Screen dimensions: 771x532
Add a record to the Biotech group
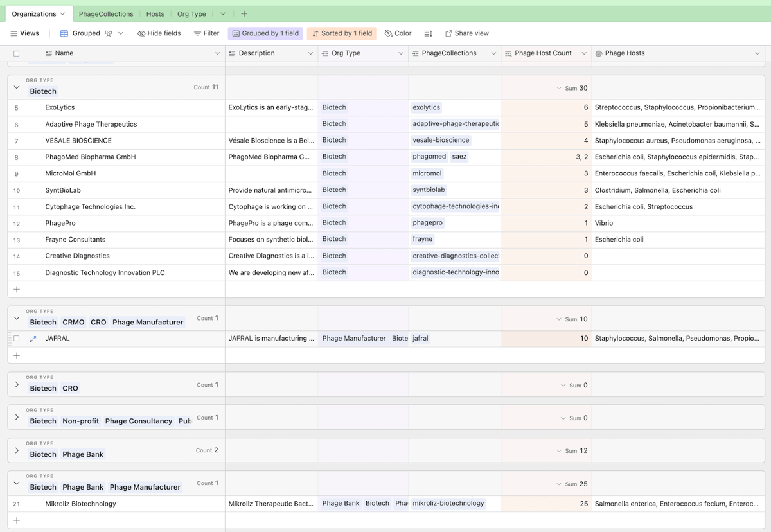[17, 290]
